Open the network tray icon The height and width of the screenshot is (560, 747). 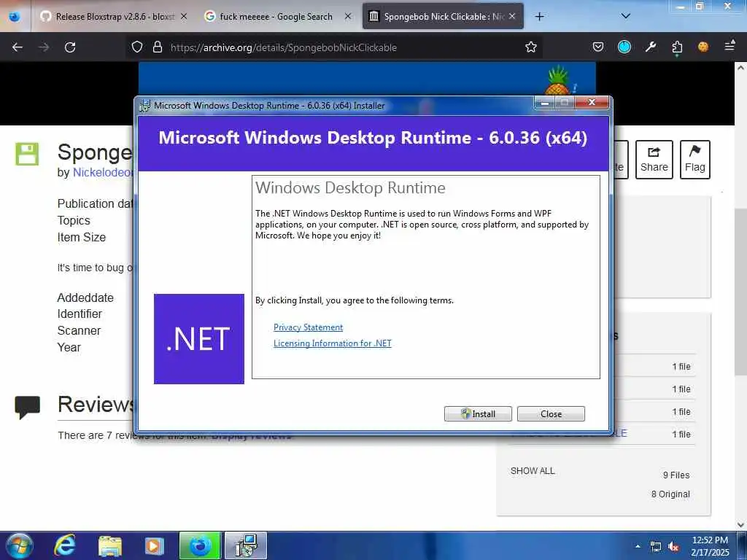click(x=656, y=547)
